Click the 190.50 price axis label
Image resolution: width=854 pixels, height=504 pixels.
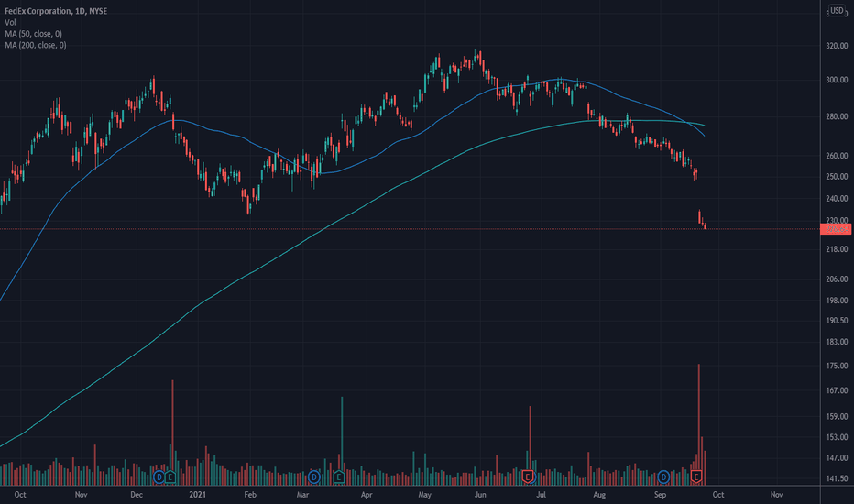(x=837, y=321)
